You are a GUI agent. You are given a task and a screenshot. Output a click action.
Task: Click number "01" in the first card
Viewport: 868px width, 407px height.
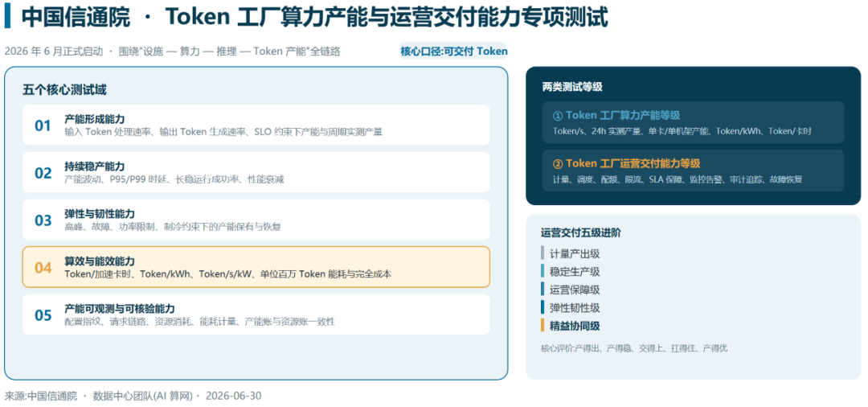point(43,125)
